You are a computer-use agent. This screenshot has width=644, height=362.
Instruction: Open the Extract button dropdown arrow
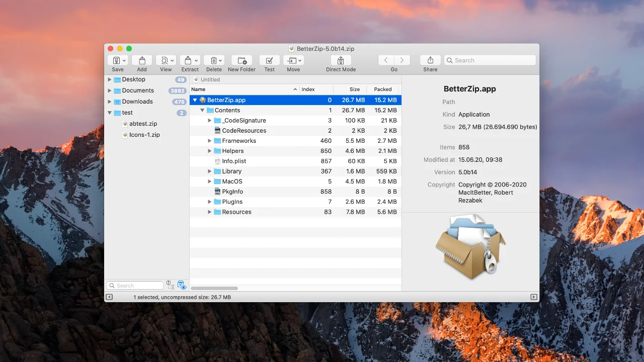click(196, 61)
